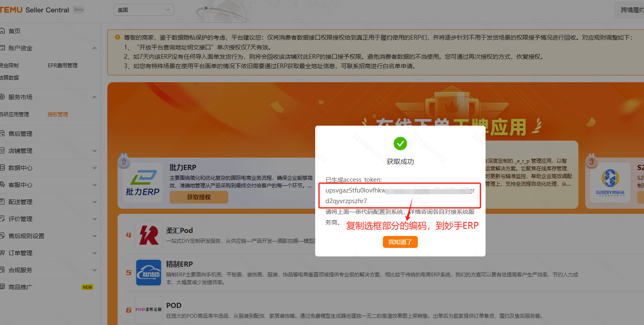Click the 评价管理 sidebar icon
This screenshot has width=644, height=325.
tap(2, 219)
